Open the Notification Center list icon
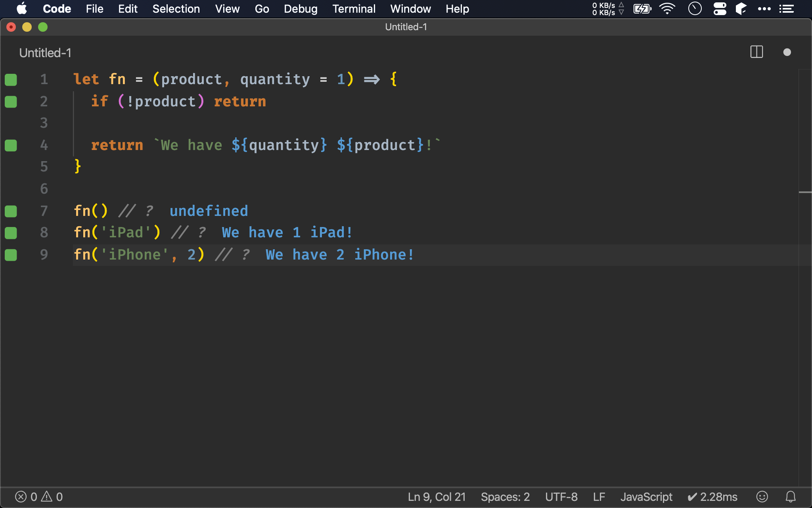The image size is (812, 508). coord(786,9)
